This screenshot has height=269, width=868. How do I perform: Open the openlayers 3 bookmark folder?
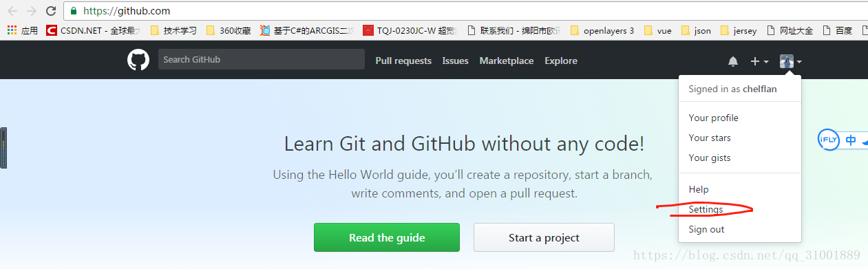click(x=602, y=30)
